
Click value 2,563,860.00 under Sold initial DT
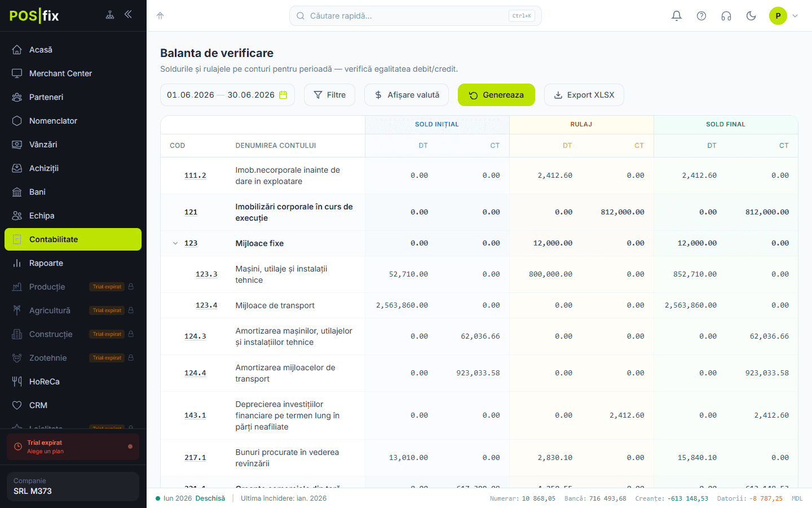(x=402, y=305)
